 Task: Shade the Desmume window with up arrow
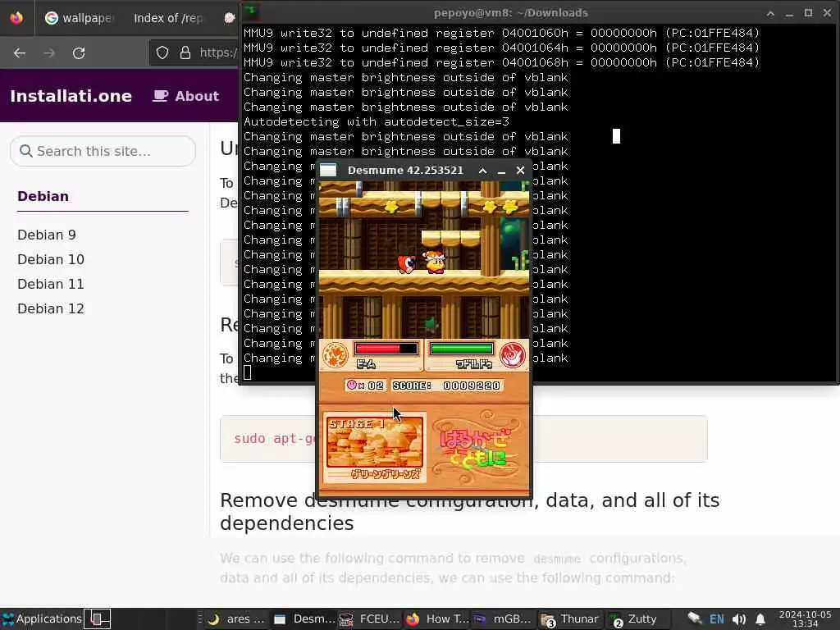point(482,171)
